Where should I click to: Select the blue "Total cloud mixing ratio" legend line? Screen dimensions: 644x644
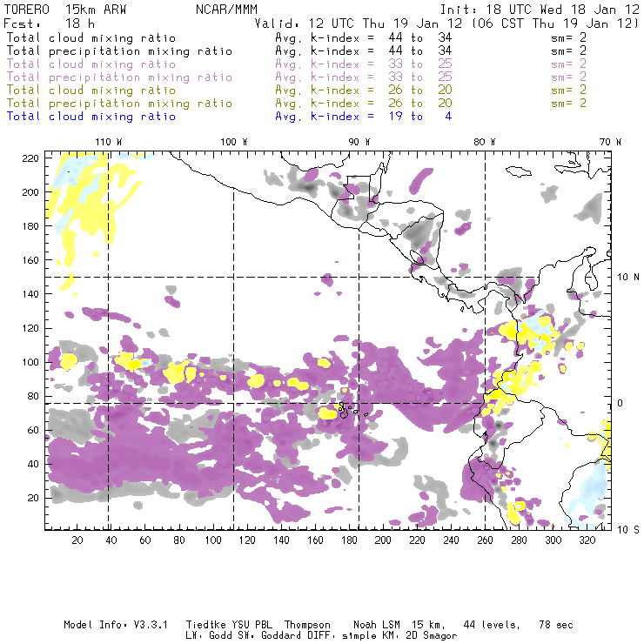pos(91,117)
